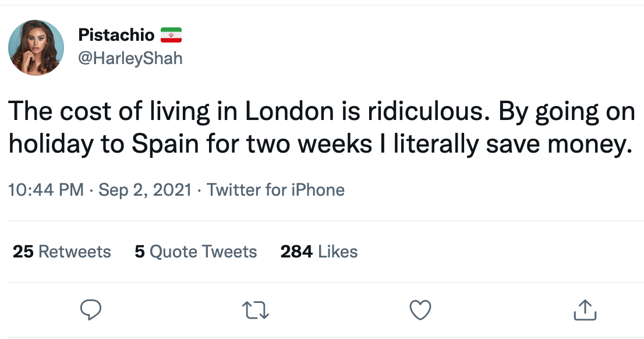644x339 pixels.
Task: Click the Sep 2, 2021 date
Action: coord(145,190)
